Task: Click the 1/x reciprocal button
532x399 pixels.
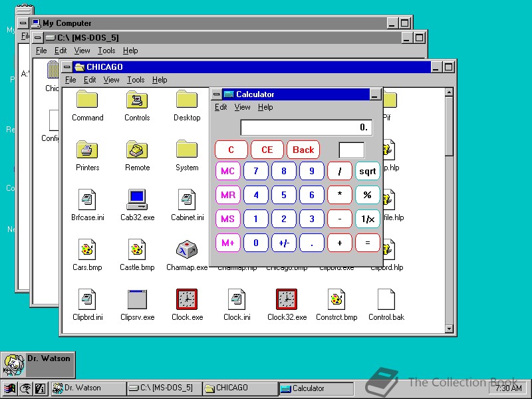Action: (x=368, y=219)
